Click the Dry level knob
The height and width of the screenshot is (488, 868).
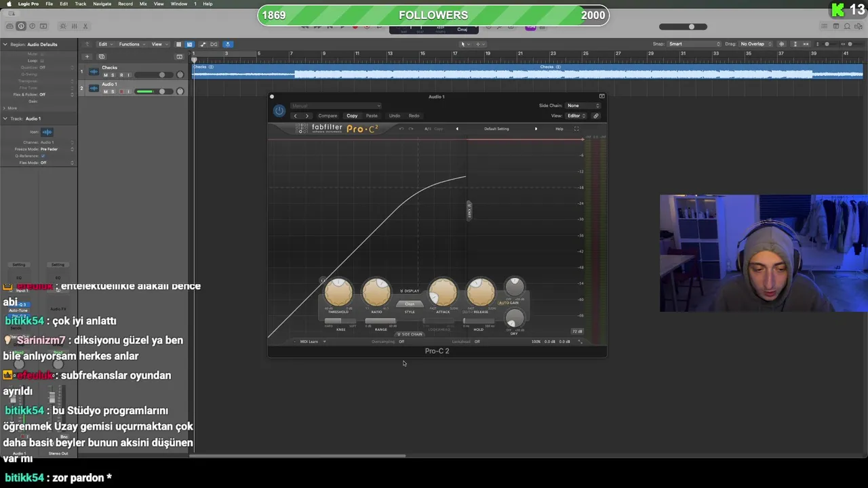pos(514,319)
